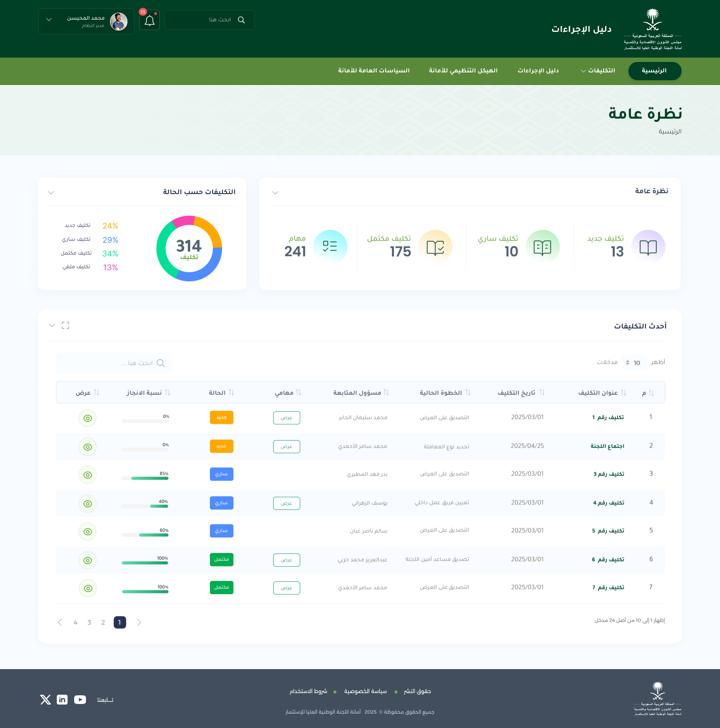
Task: Sort by assignment date column arrows
Action: [542, 392]
